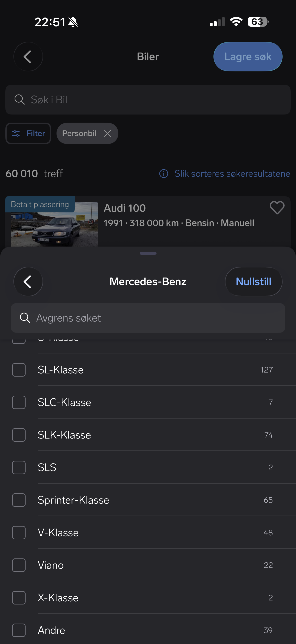This screenshot has height=644, width=296.
Task: Select the V-Klasse checkbox
Action: 19,532
